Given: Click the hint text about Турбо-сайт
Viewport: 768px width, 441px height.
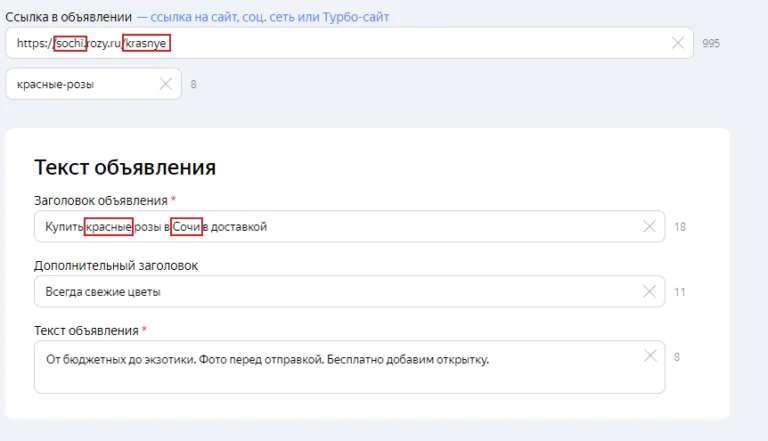Looking at the screenshot, I should 263,17.
